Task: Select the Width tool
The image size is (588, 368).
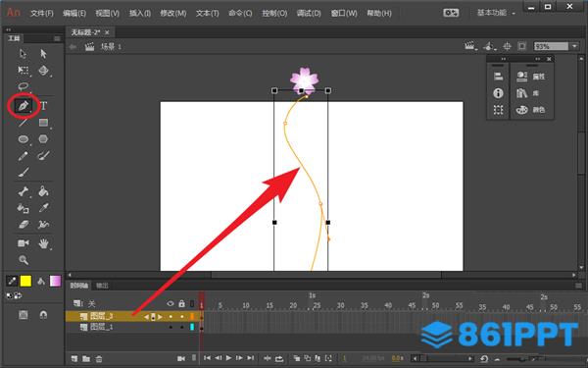Action: pos(43,225)
